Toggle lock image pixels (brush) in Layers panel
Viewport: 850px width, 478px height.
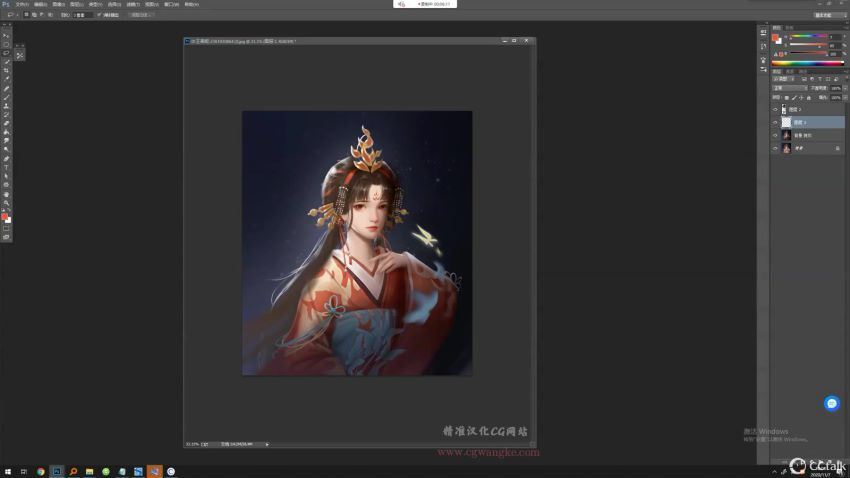coord(794,98)
